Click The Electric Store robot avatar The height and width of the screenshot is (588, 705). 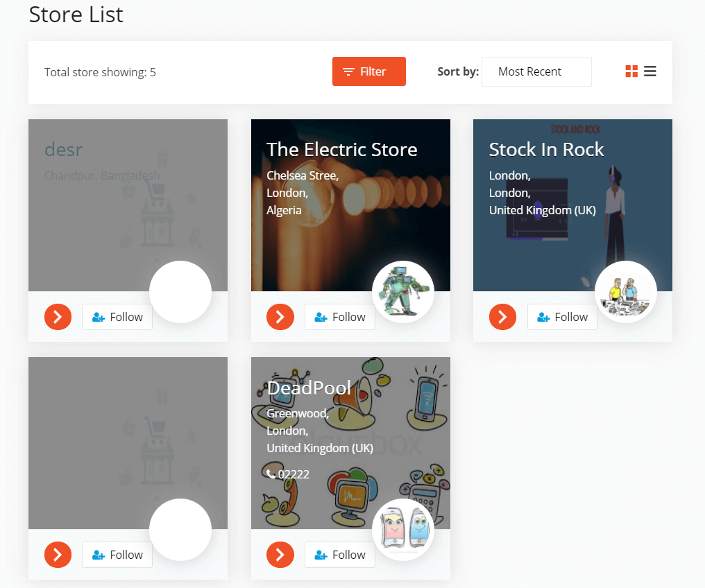[403, 292]
